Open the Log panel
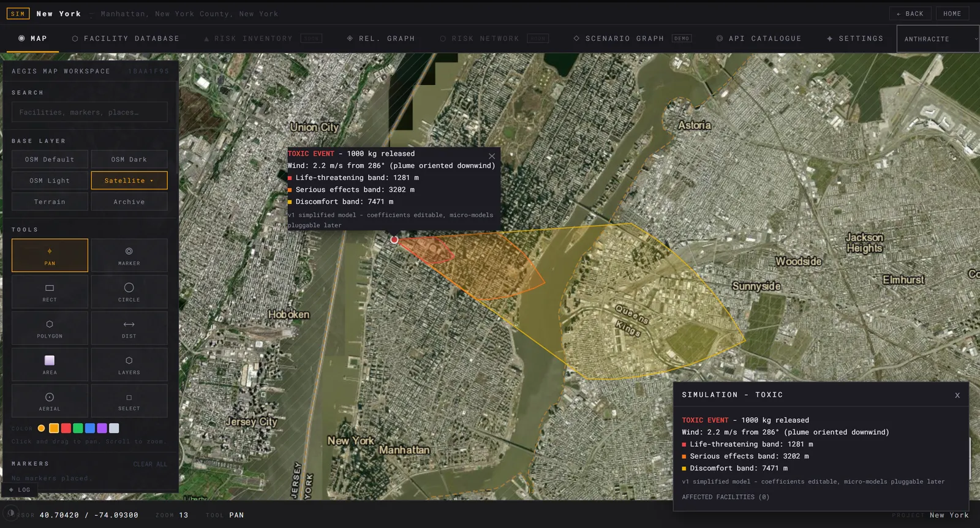 (20, 489)
